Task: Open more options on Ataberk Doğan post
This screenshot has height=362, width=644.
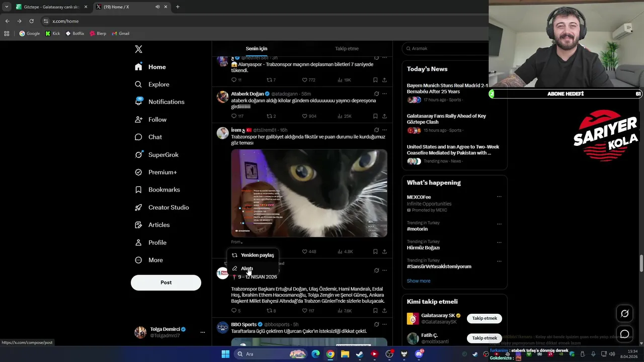Action: click(x=384, y=94)
